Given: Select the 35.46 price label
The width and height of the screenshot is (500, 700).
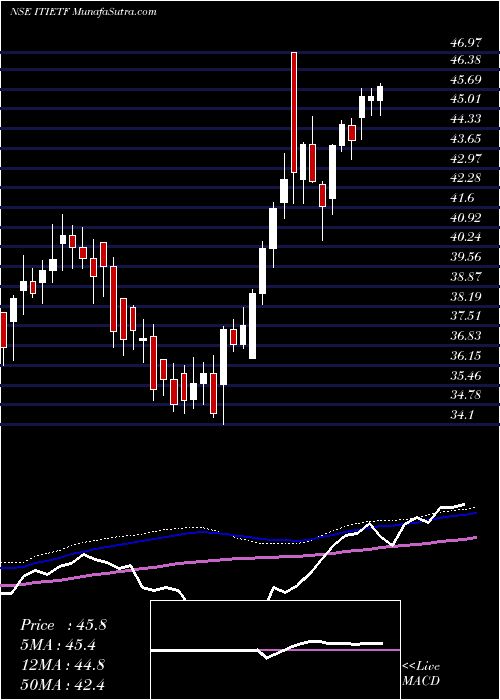Looking at the screenshot, I should tap(466, 375).
